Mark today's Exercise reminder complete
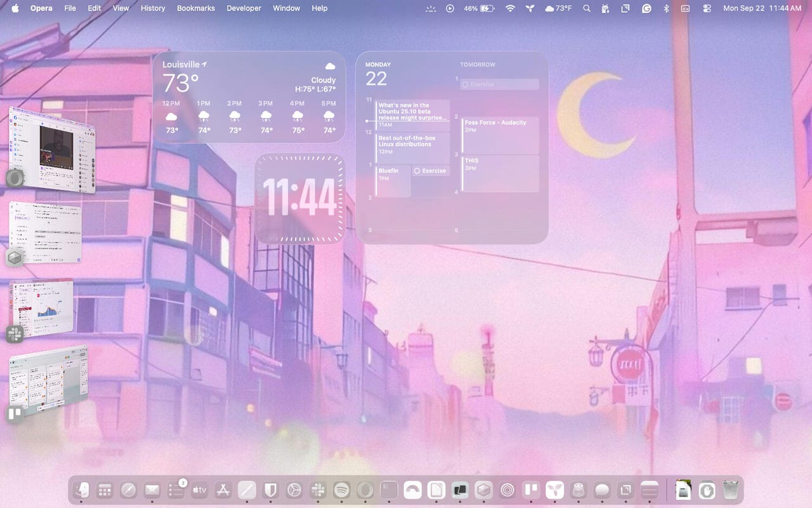 pyautogui.click(x=417, y=171)
